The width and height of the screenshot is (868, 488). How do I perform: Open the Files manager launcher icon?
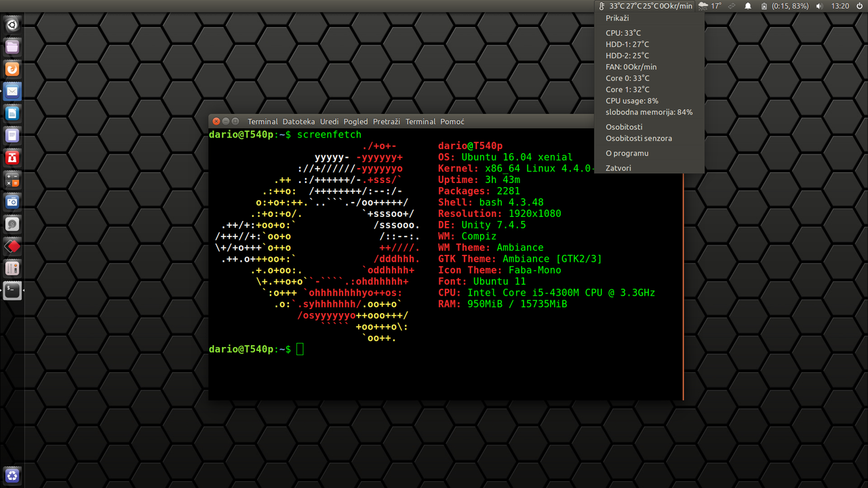(12, 47)
